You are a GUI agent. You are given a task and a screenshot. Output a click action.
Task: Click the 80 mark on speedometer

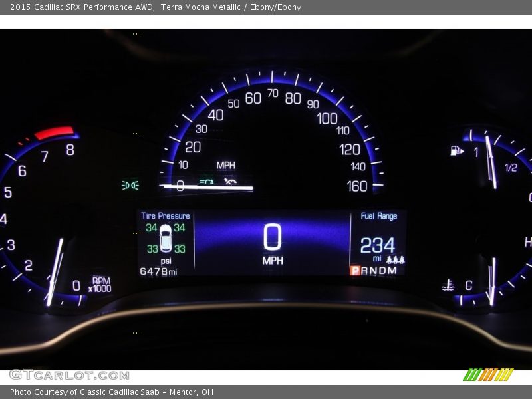click(x=293, y=98)
